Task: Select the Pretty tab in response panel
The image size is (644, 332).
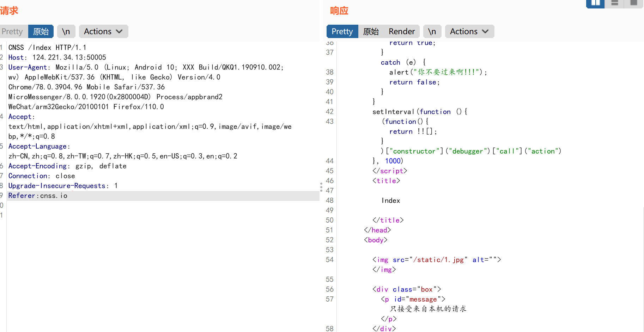Action: 342,31
